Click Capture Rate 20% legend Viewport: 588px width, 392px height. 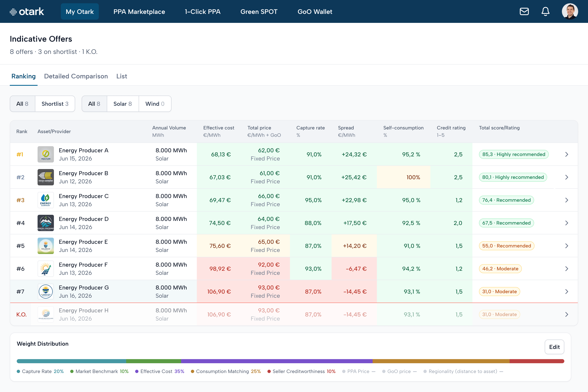[x=40, y=371]
